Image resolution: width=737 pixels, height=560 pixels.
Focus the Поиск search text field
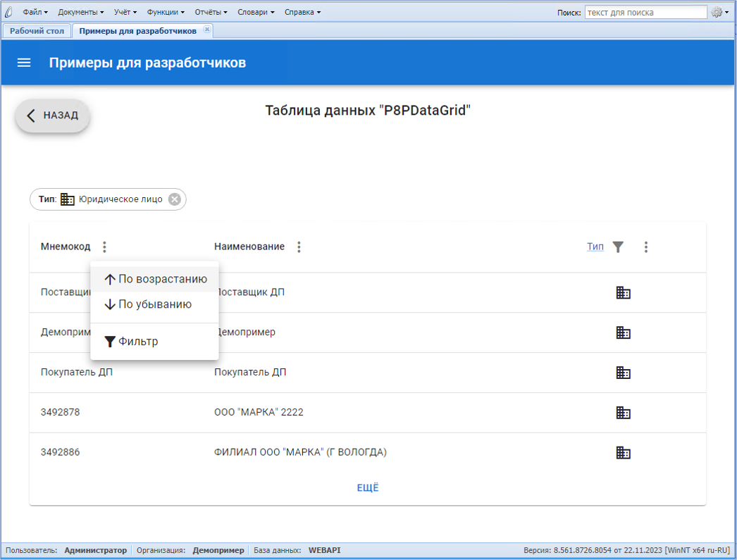645,12
